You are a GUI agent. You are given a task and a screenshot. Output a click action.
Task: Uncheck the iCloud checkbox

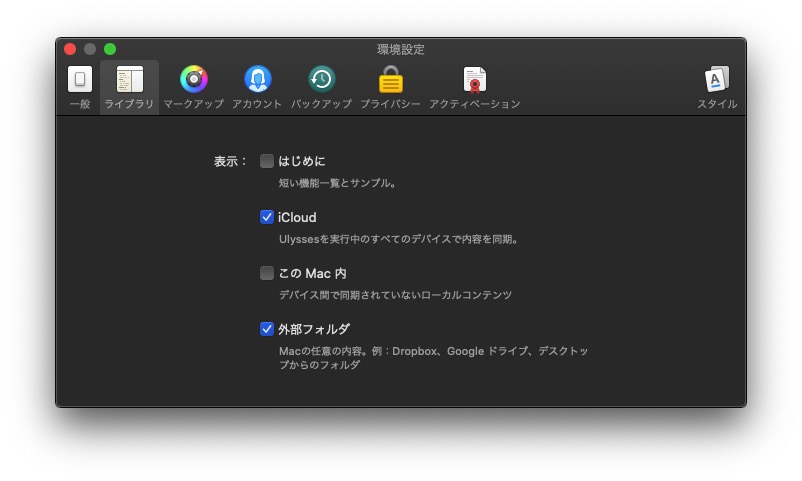click(266, 217)
